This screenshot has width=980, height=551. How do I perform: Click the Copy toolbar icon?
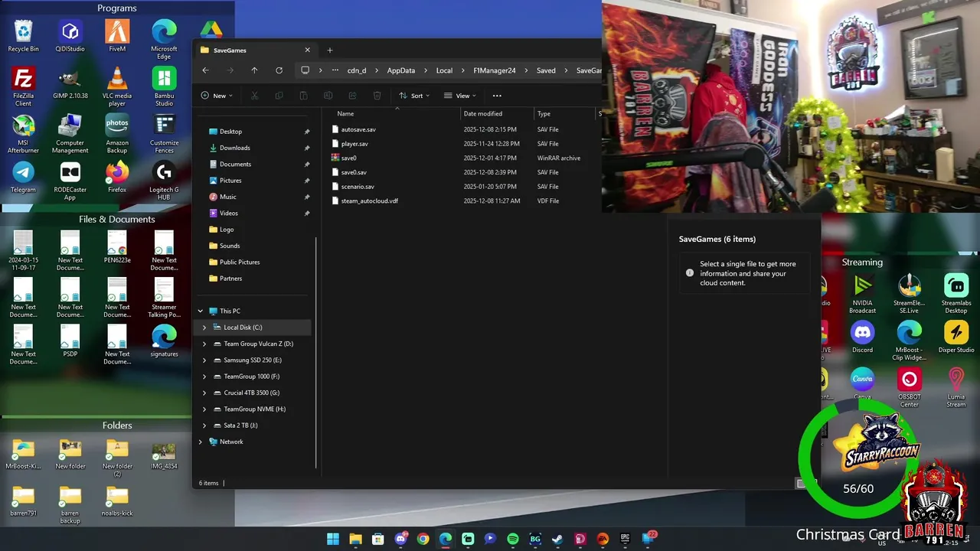tap(279, 96)
